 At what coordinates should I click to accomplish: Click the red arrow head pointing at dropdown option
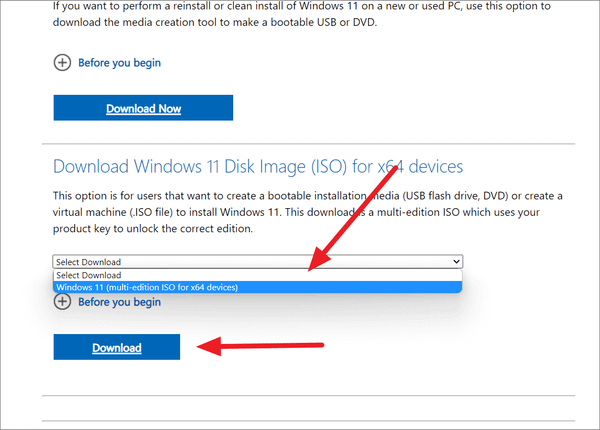click(x=315, y=264)
